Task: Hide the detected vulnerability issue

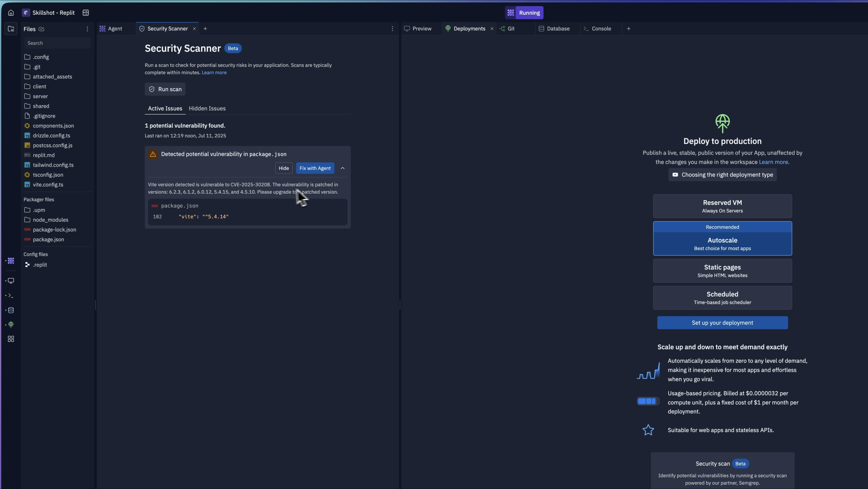Action: pyautogui.click(x=284, y=168)
